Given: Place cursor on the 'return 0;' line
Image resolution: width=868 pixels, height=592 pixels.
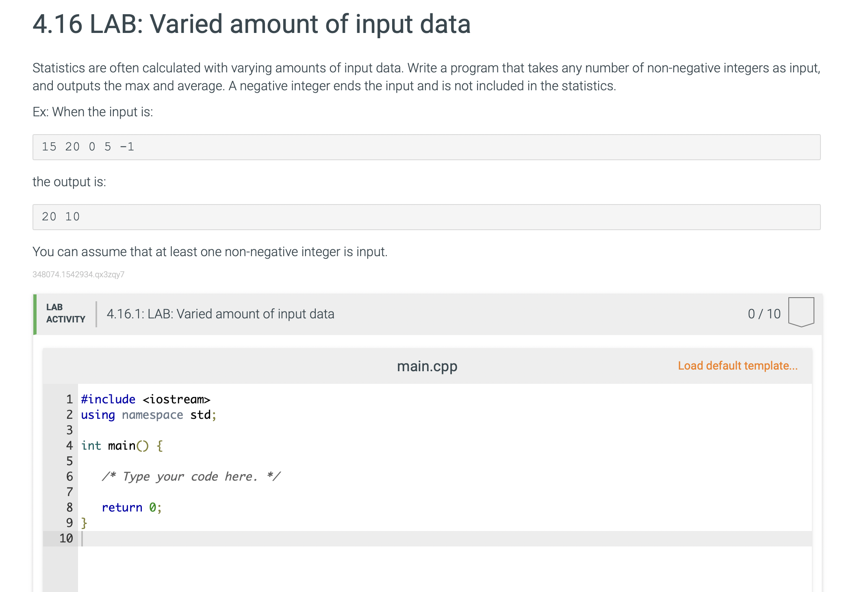Looking at the screenshot, I should coord(132,507).
